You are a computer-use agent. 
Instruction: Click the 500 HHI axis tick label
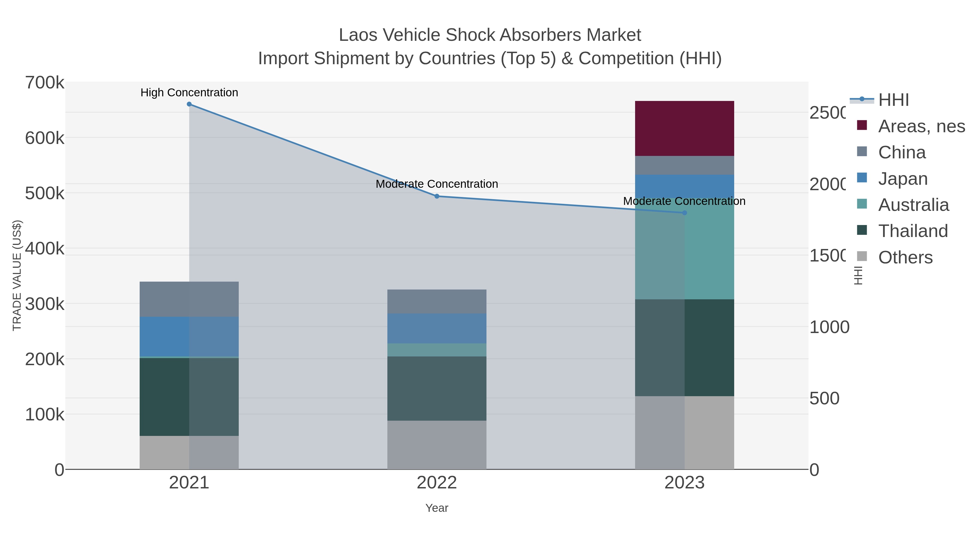click(824, 399)
